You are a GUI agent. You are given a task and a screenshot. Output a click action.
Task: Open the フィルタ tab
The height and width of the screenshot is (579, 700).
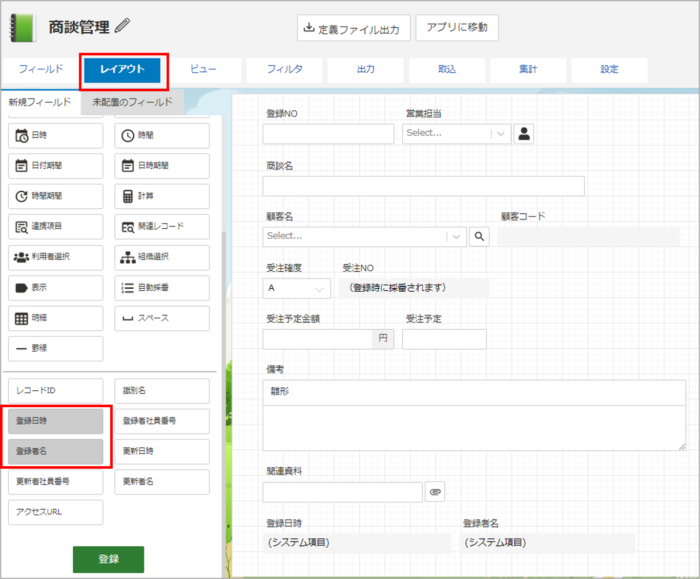pyautogui.click(x=284, y=69)
